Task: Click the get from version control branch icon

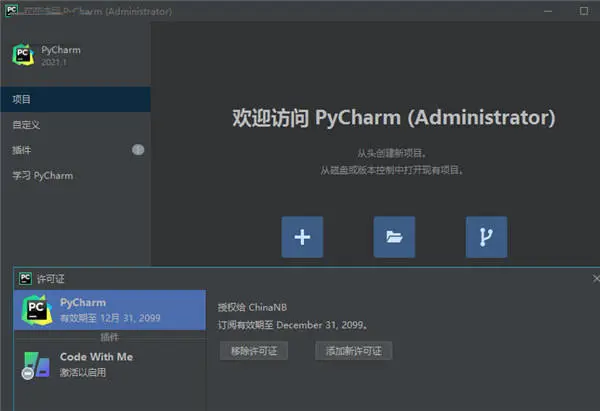Action: [x=486, y=237]
